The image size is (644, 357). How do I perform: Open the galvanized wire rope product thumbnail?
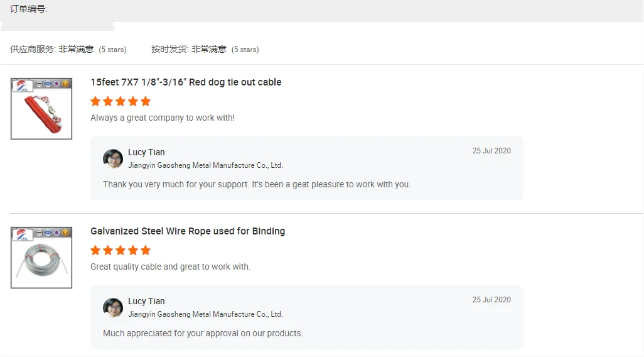(41, 258)
